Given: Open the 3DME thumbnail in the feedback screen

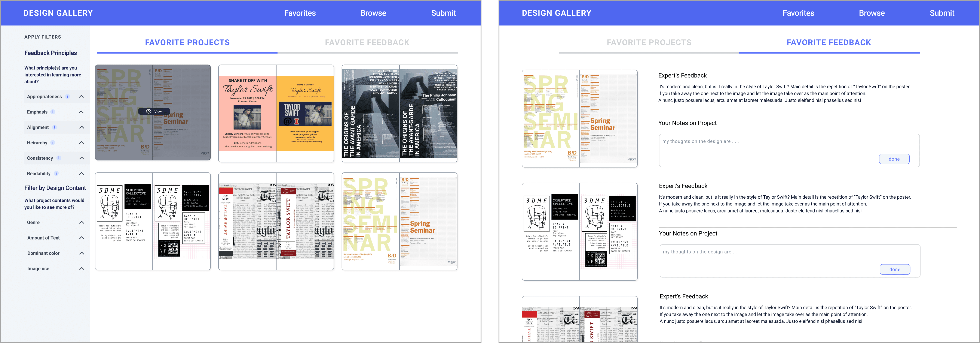Looking at the screenshot, I should 580,232.
